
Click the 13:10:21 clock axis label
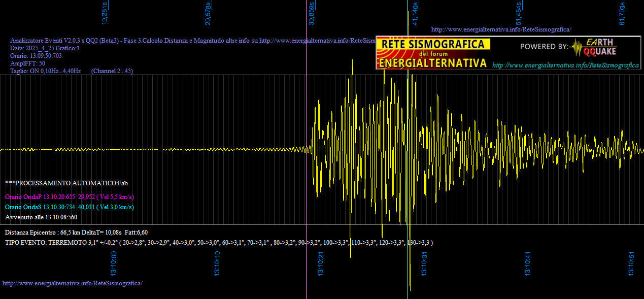click(x=321, y=263)
